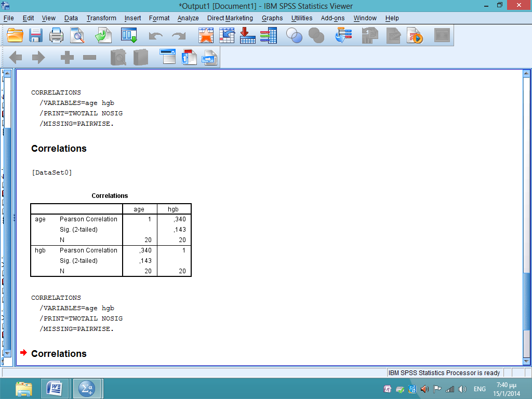532x399 pixels.
Task: Open File Explorer from the taskbar
Action: 24,389
